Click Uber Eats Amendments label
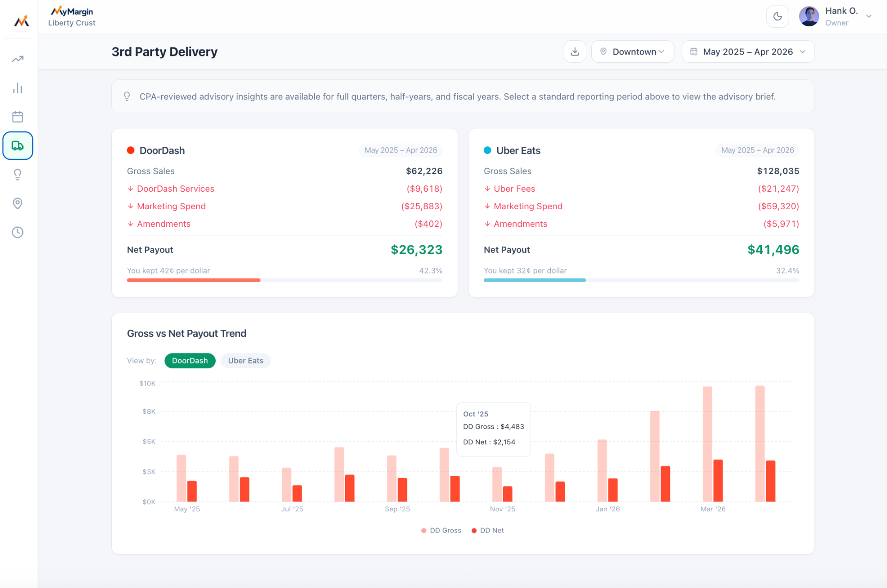Screen dimensions: 887x588 pos(520,224)
